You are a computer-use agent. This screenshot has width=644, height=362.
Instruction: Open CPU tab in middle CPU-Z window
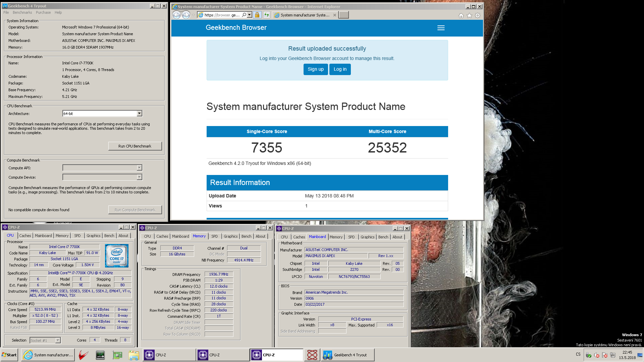(x=148, y=236)
